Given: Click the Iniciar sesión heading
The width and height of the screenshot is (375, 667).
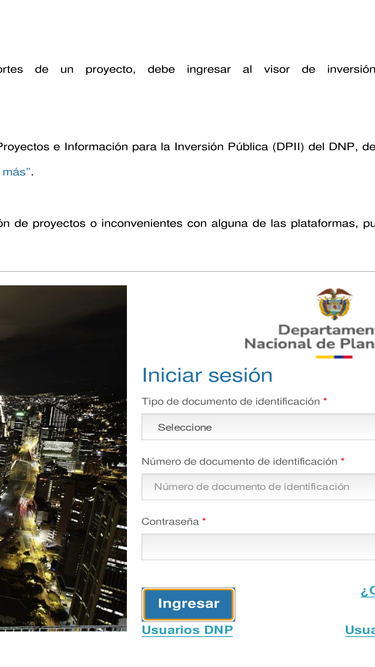Looking at the screenshot, I should click(x=207, y=375).
